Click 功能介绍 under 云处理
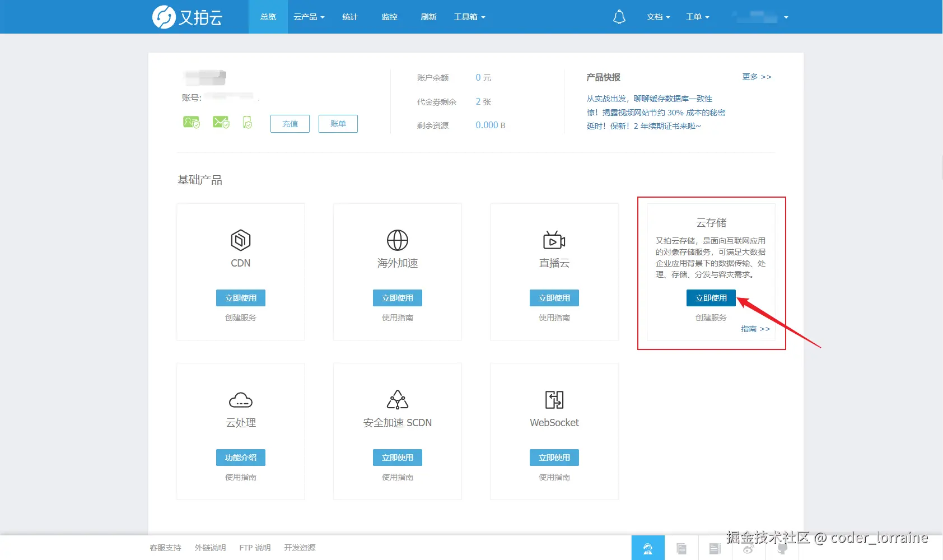Screen dimensions: 943x560 coord(241,458)
